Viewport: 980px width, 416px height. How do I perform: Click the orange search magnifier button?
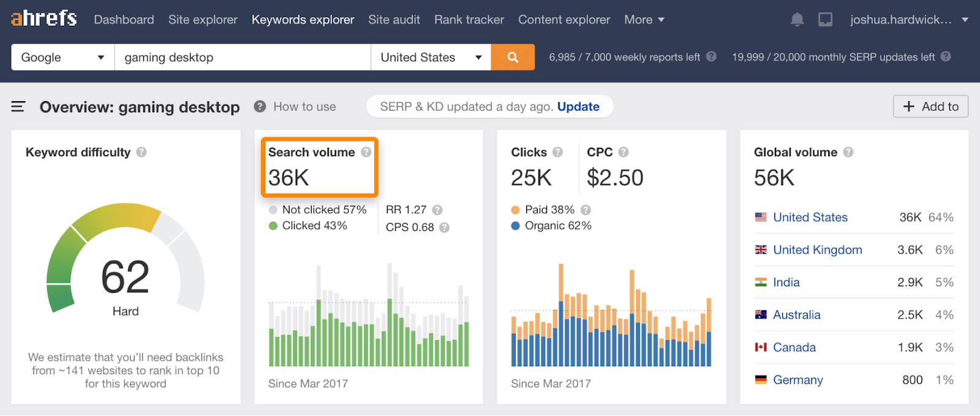pyautogui.click(x=513, y=57)
